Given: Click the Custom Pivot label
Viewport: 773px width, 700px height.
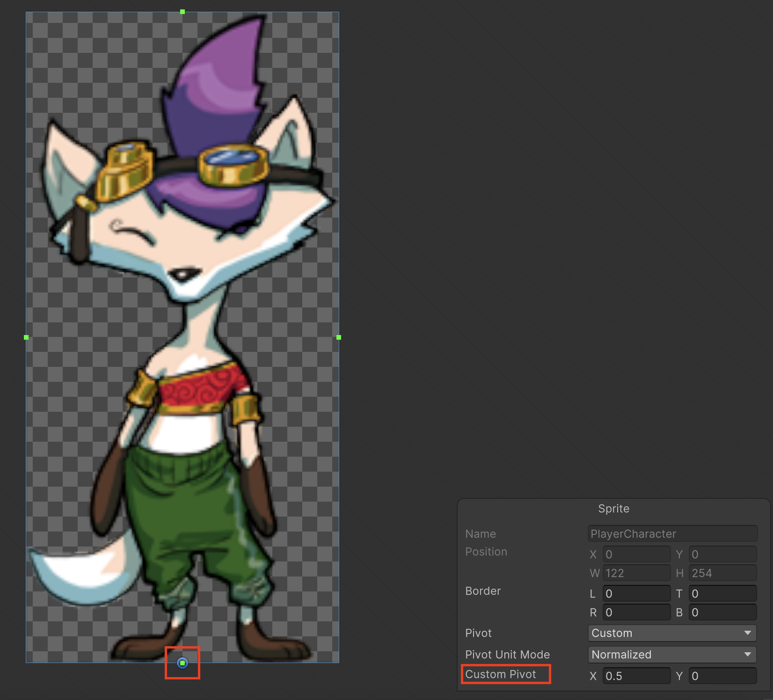Looking at the screenshot, I should [x=500, y=674].
